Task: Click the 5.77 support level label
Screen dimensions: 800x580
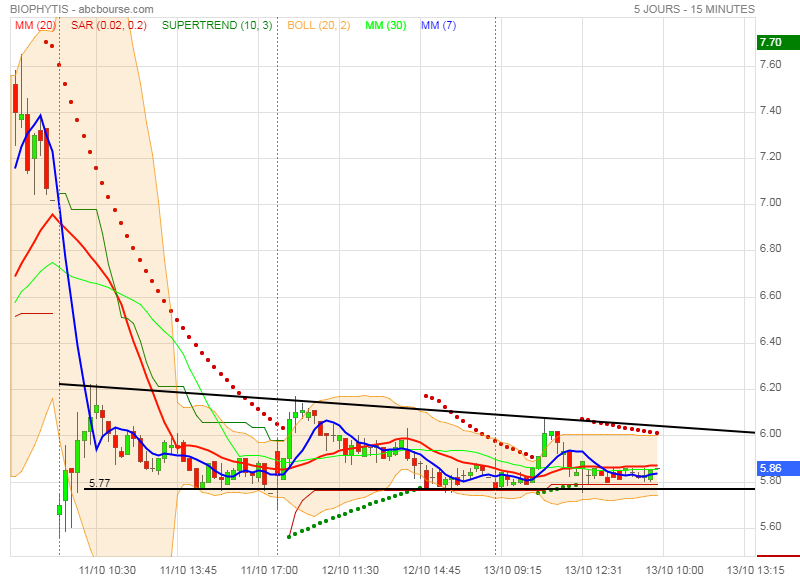Action: [99, 483]
